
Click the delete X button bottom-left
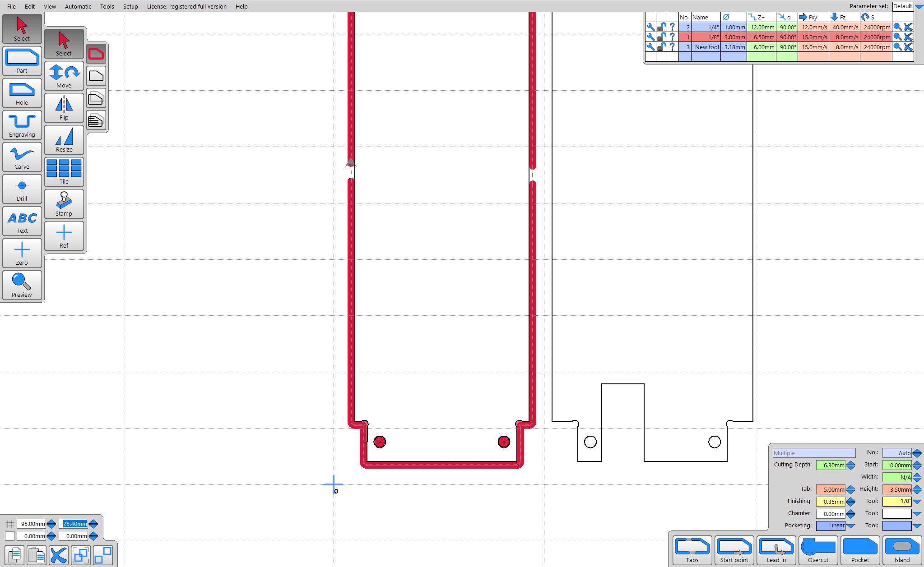coord(58,555)
